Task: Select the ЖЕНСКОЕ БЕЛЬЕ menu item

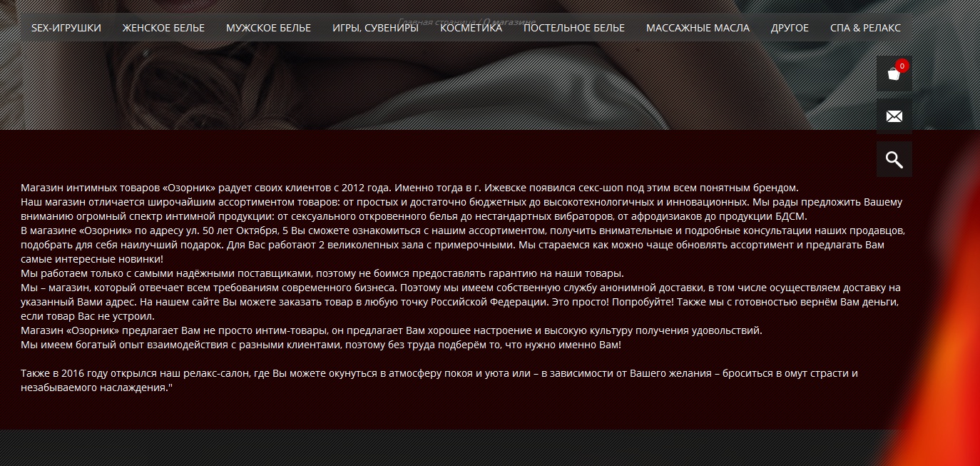Action: (163, 28)
